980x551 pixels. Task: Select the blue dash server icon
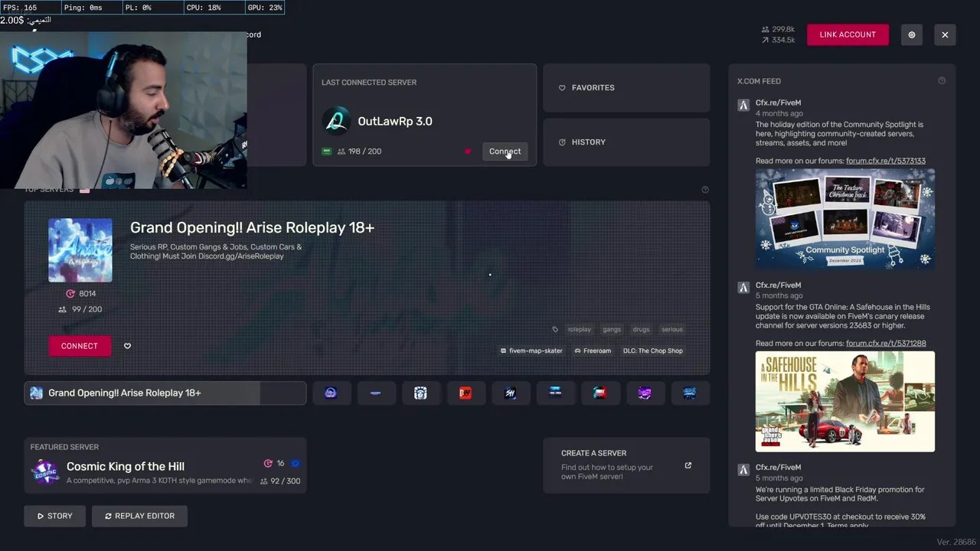[375, 393]
